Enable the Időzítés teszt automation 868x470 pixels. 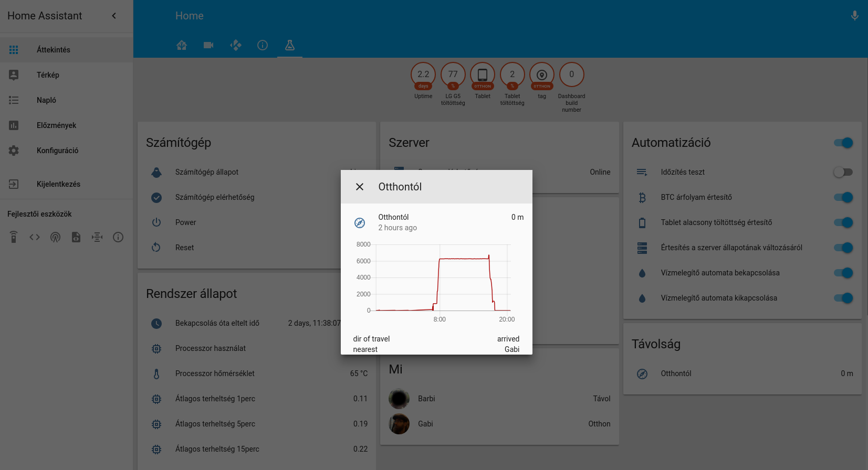[843, 172]
